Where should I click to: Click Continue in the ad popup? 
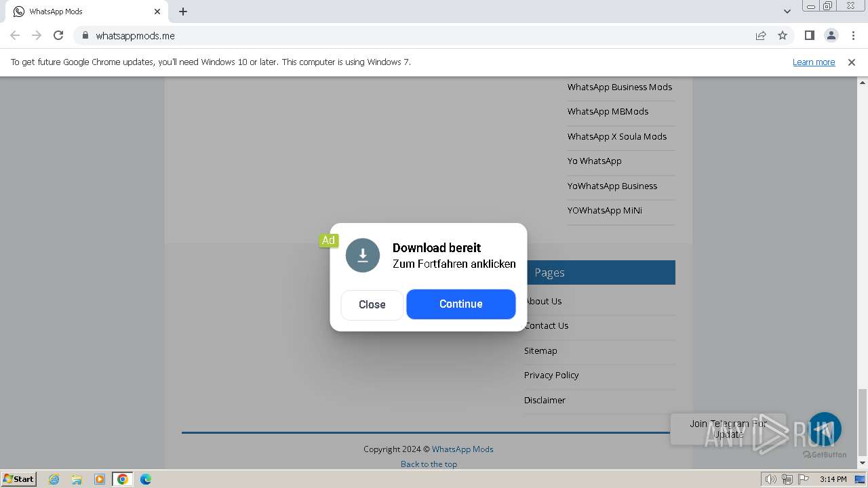click(x=461, y=304)
